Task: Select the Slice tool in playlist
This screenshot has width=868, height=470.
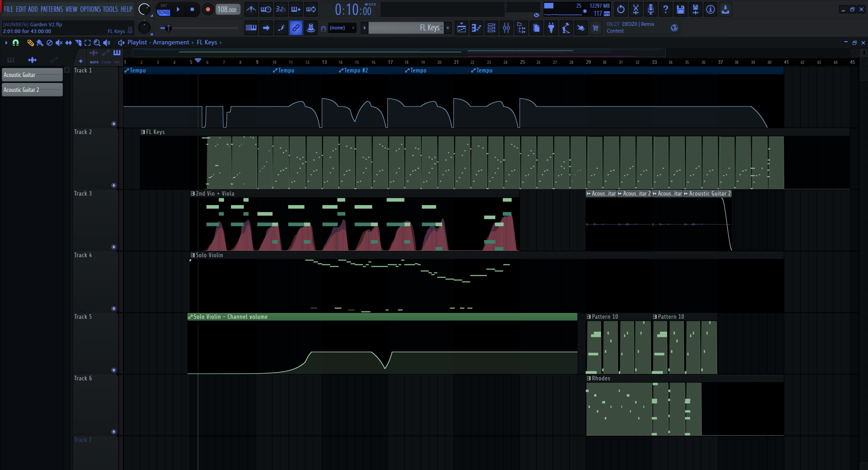Action: pos(78,43)
